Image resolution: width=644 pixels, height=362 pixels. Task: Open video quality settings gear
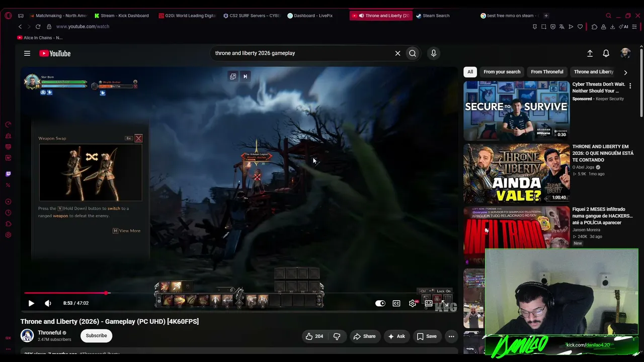tap(413, 303)
